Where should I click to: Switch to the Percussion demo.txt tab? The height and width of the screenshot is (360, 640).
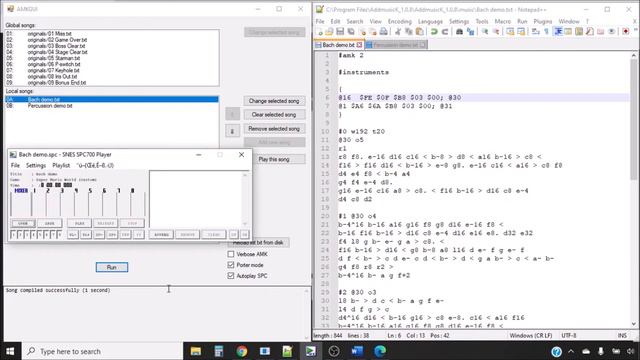(396, 45)
